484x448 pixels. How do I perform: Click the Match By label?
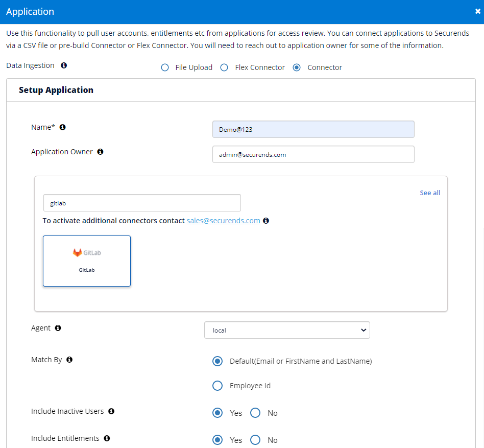[46, 360]
